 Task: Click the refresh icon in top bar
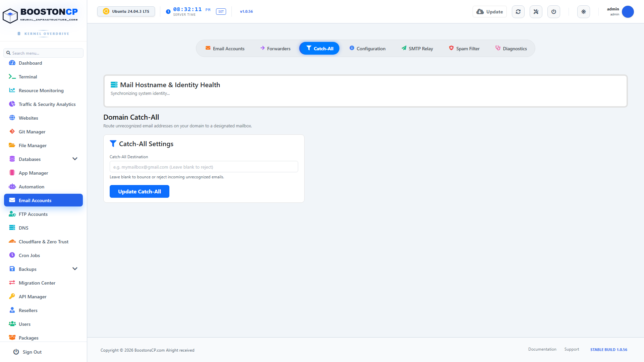point(518,12)
